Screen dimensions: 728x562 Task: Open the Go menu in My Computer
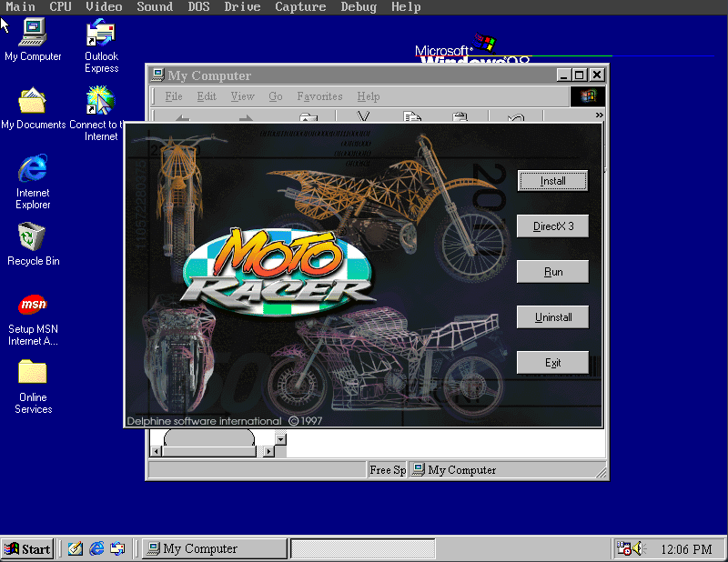pyautogui.click(x=276, y=96)
